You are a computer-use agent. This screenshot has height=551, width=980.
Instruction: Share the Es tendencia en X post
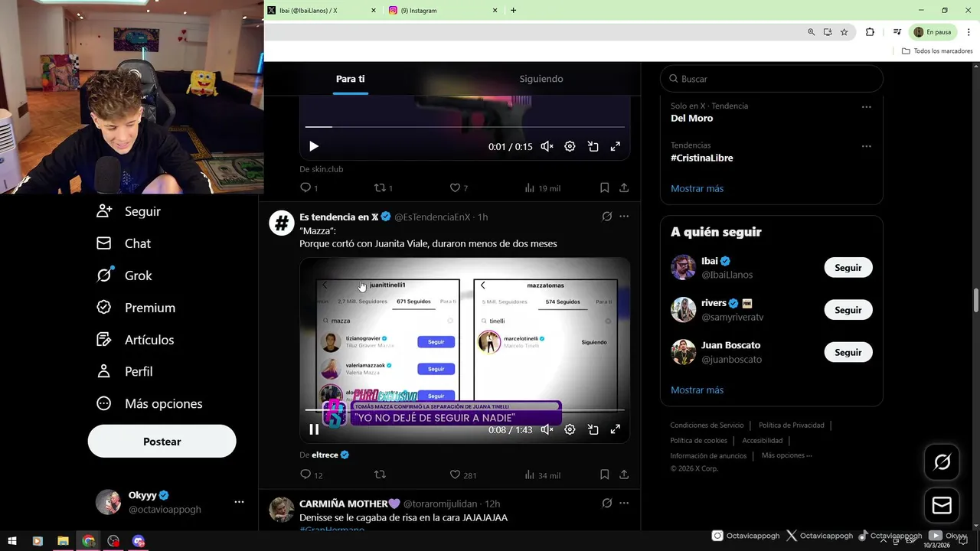pos(624,474)
